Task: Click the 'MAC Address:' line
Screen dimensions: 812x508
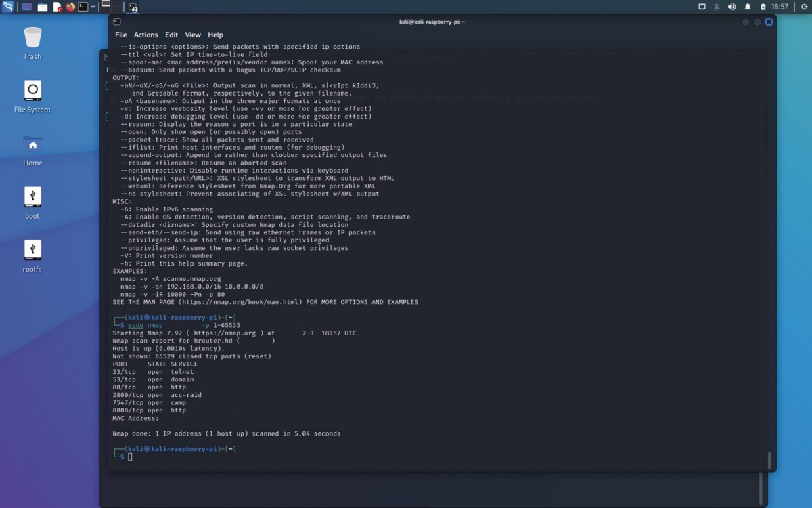Action: click(x=135, y=419)
